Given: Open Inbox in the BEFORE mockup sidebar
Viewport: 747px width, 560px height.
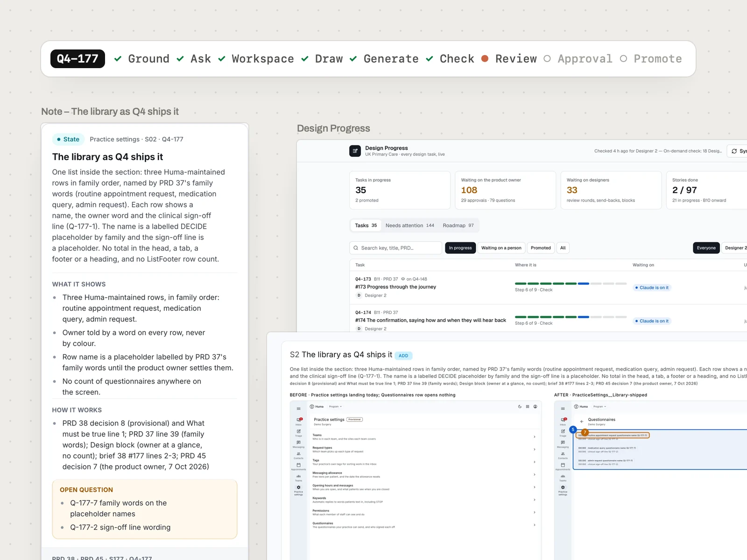Looking at the screenshot, I should click(x=299, y=421).
